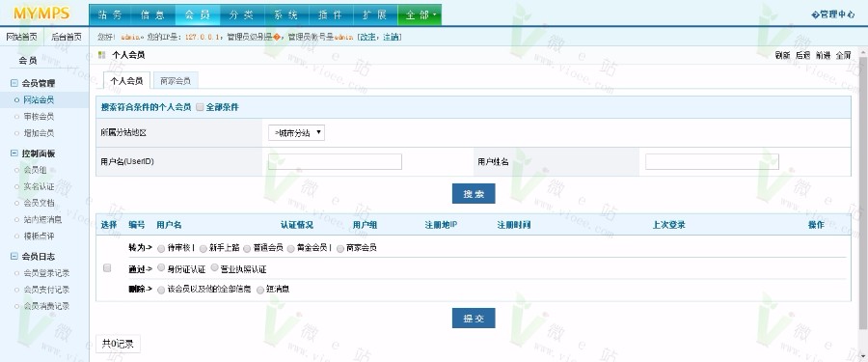Screen dimensions: 868x362
Task: Click the panel icon beside 个人会员 title
Action: (x=102, y=55)
